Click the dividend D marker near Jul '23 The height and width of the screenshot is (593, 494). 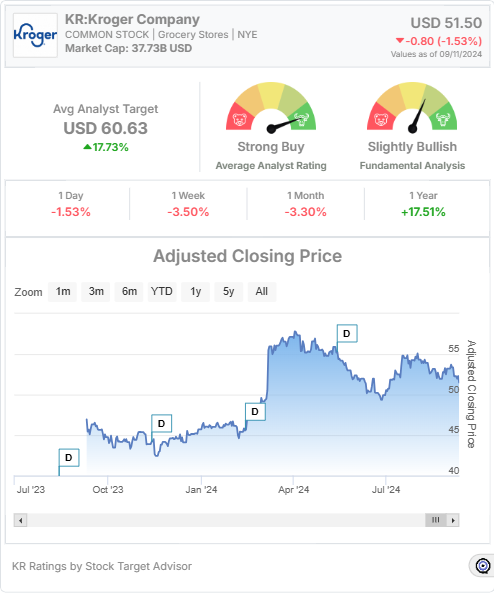69,458
